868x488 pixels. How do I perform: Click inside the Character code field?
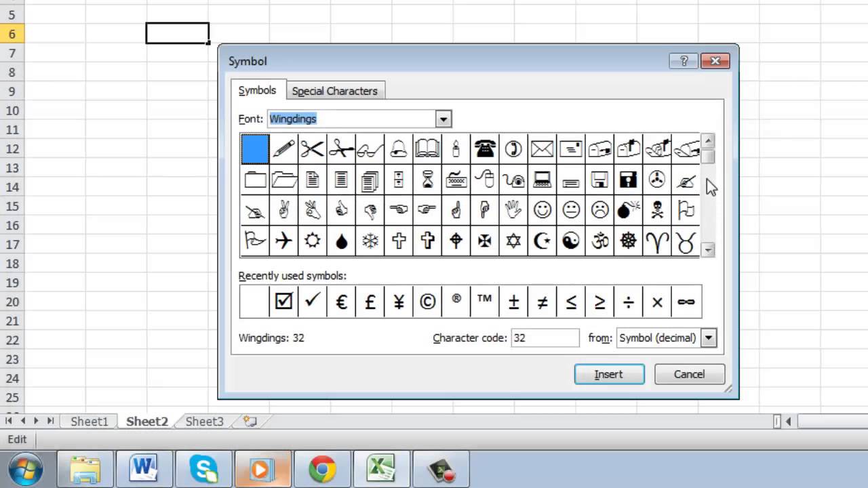pos(545,338)
